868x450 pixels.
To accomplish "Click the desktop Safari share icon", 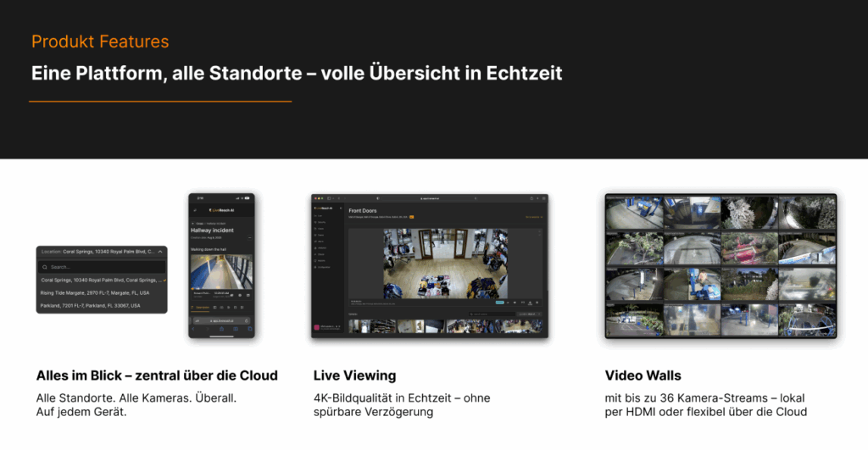I will 531,198.
